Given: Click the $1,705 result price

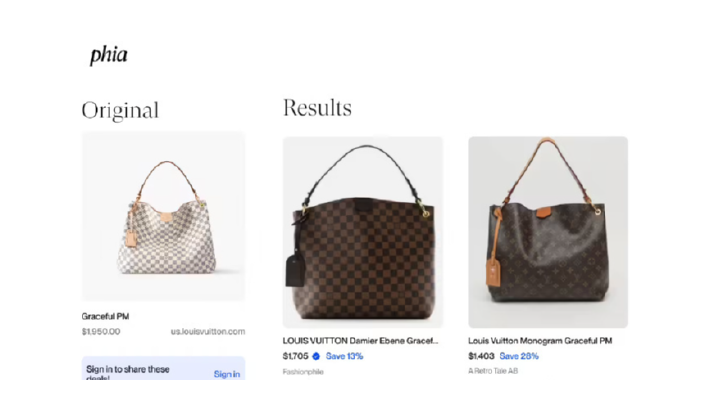Looking at the screenshot, I should point(296,356).
